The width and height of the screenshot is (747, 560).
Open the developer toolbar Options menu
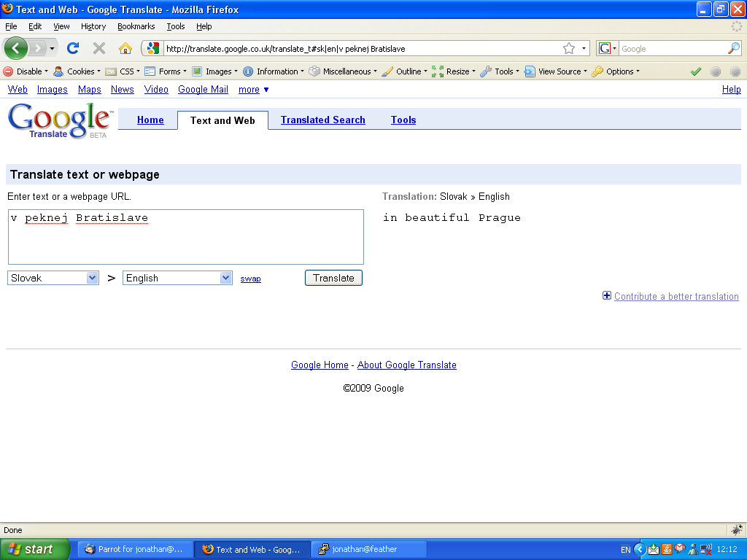pos(616,71)
